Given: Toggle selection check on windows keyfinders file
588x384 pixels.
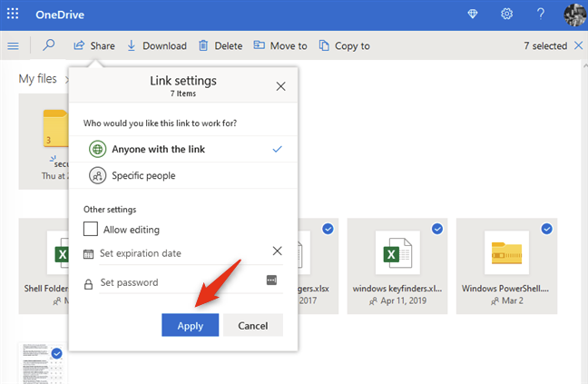Looking at the screenshot, I should [436, 229].
